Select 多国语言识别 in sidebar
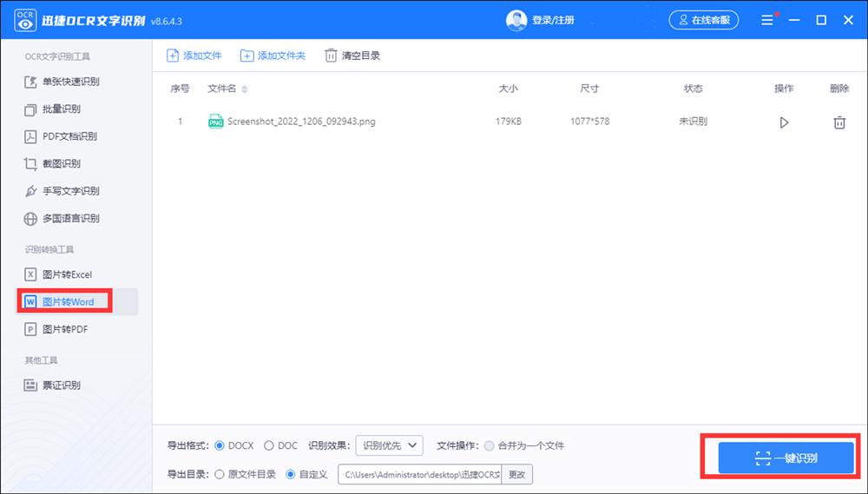The image size is (868, 494). [x=62, y=218]
